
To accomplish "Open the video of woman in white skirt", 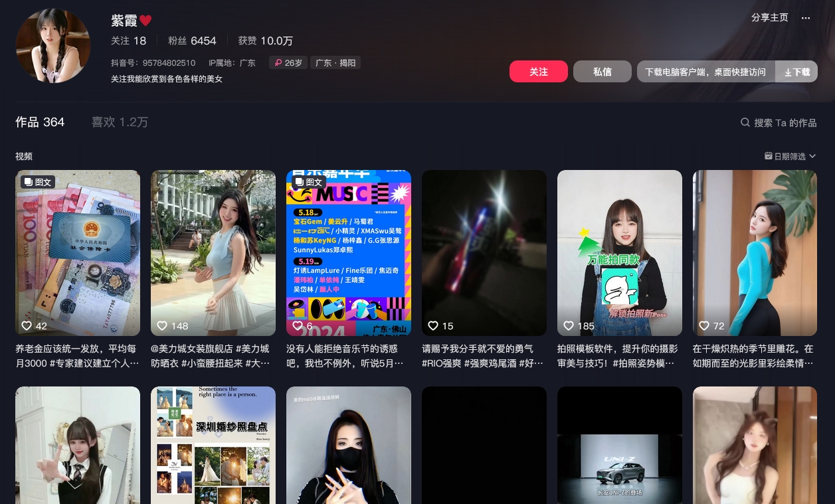I will pyautogui.click(x=213, y=253).
